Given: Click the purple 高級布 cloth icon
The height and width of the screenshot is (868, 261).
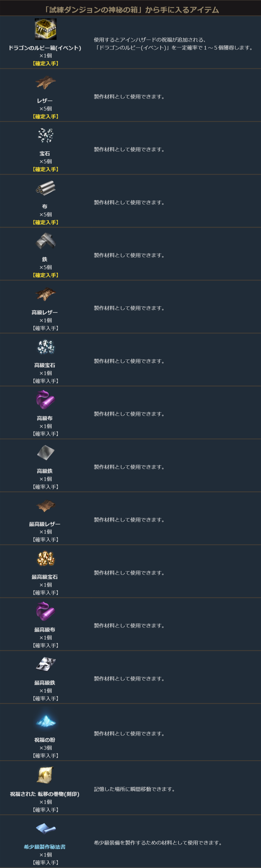Looking at the screenshot, I should [x=45, y=400].
